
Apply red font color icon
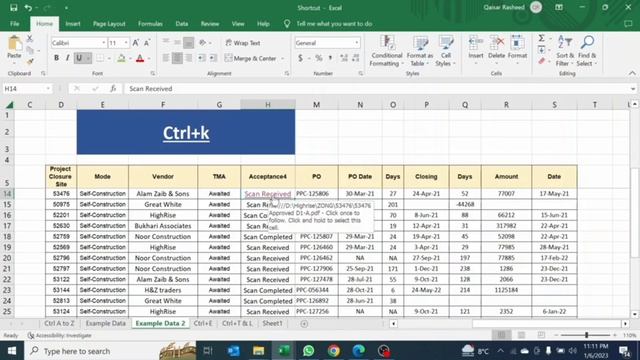[140, 58]
